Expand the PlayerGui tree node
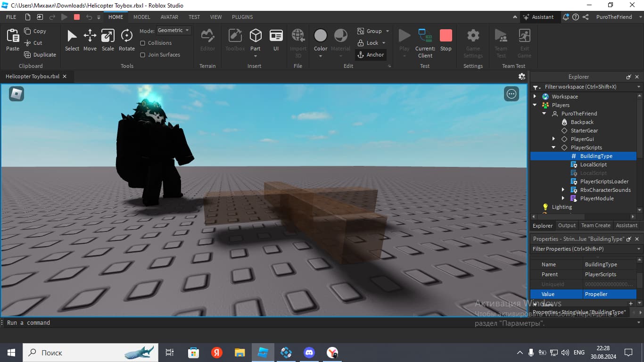 click(553, 139)
